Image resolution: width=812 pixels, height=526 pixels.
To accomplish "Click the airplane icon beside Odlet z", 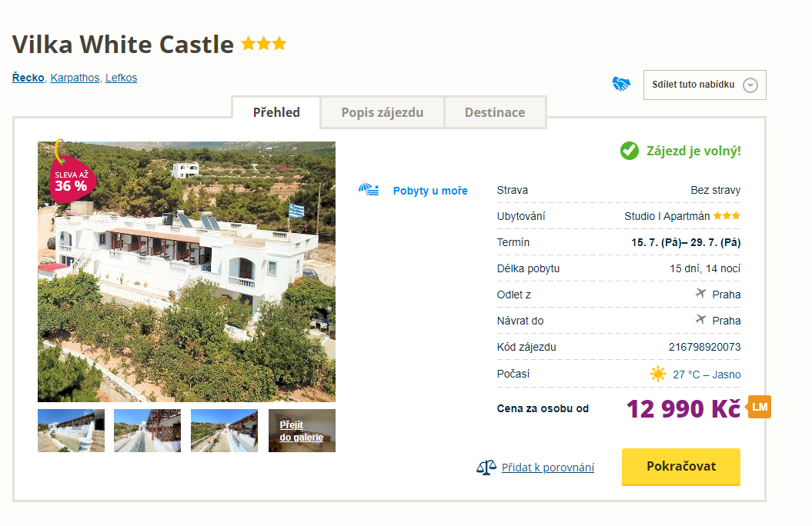I will pyautogui.click(x=700, y=294).
